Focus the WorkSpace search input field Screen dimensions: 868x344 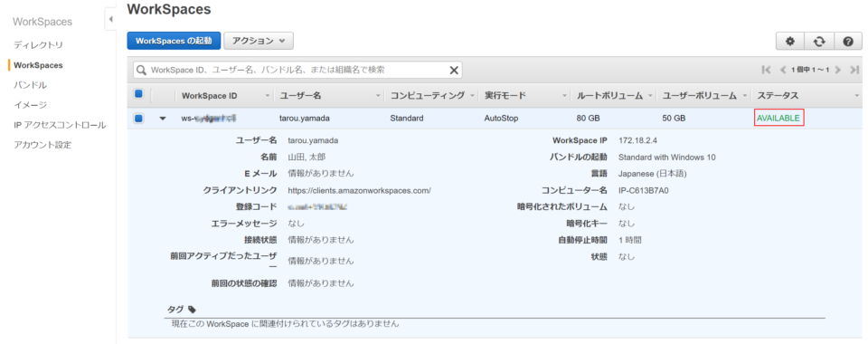(x=297, y=70)
